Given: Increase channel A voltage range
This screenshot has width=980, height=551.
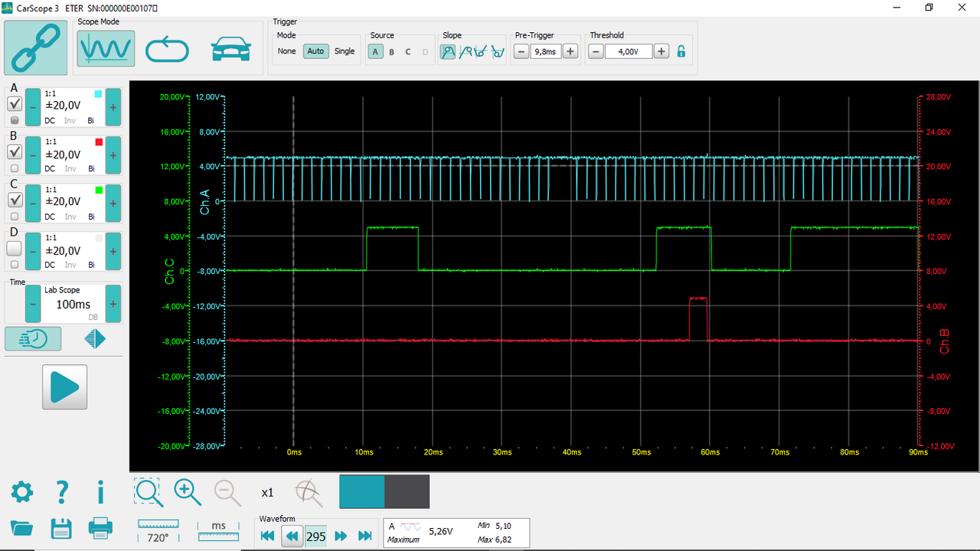Looking at the screenshot, I should pos(113,107).
